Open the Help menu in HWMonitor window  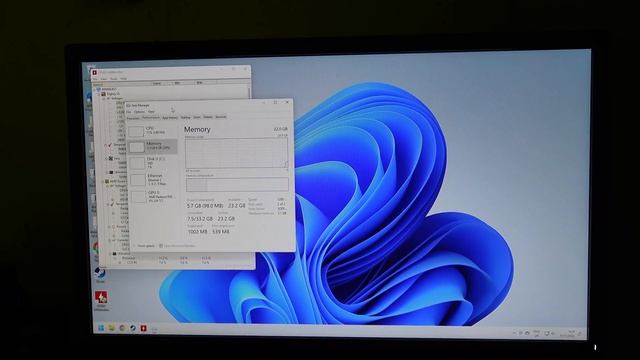coord(123,79)
